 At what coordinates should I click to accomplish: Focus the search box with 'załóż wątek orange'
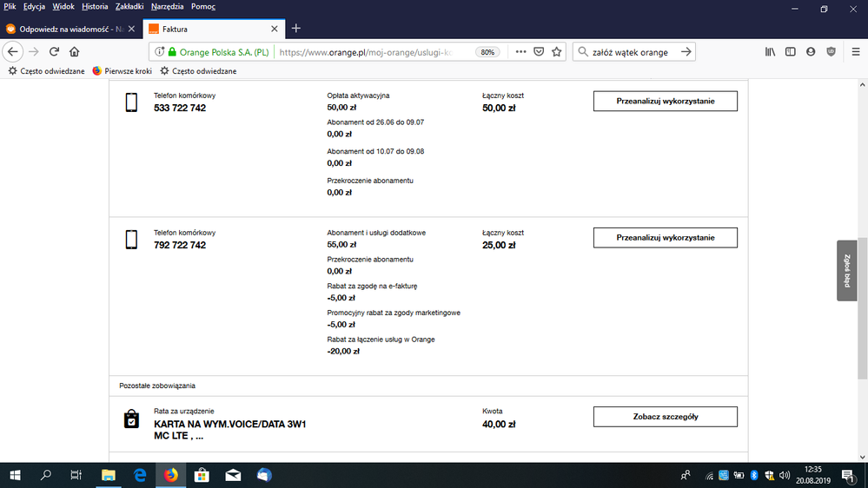point(633,52)
